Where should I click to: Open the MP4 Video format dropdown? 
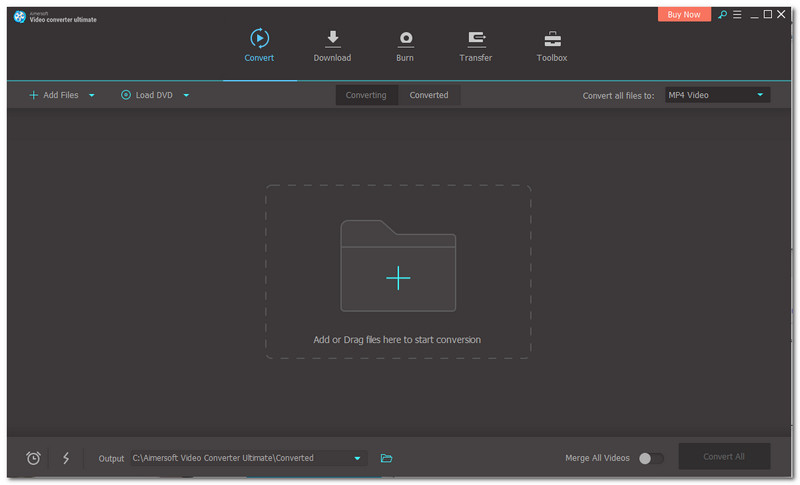(x=716, y=95)
